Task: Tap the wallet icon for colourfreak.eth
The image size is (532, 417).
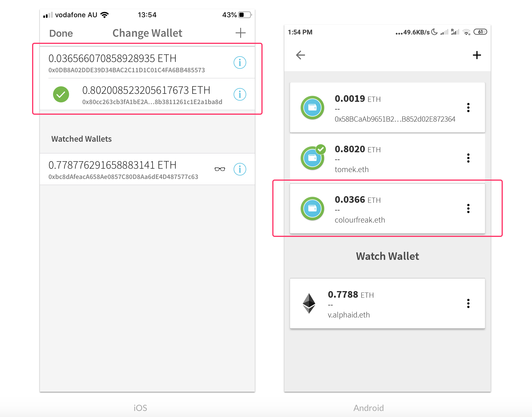Action: (312, 208)
